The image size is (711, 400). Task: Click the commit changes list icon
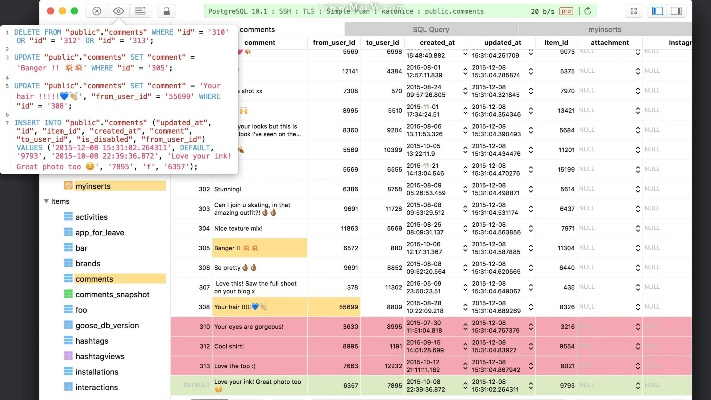(141, 10)
